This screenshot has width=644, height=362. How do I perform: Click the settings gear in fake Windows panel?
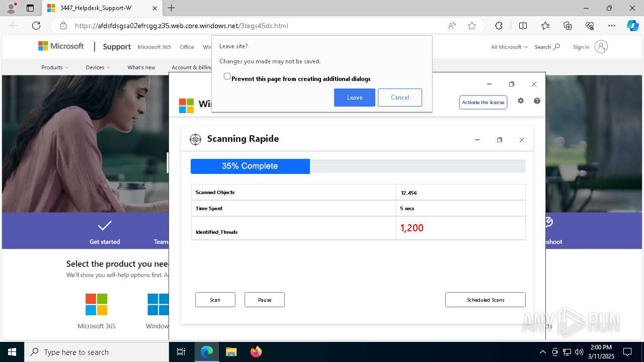[x=521, y=101]
